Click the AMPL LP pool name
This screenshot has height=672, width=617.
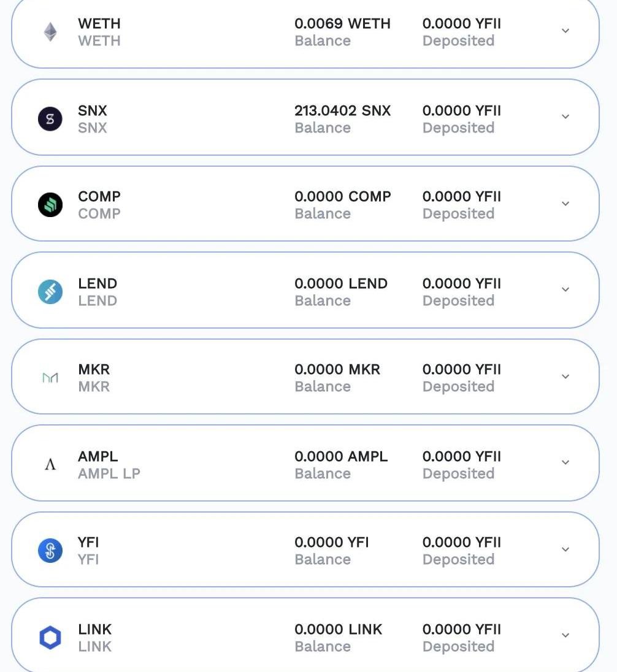pos(109,473)
